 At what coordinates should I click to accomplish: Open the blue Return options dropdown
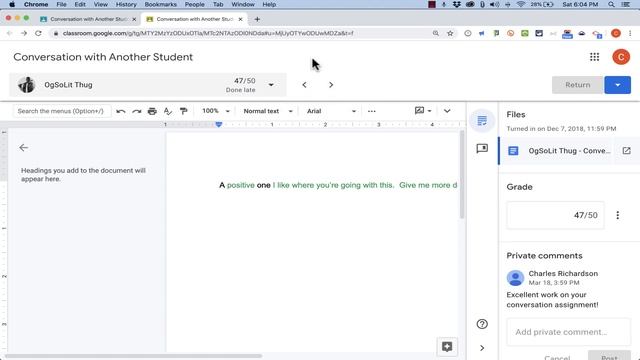pos(618,85)
